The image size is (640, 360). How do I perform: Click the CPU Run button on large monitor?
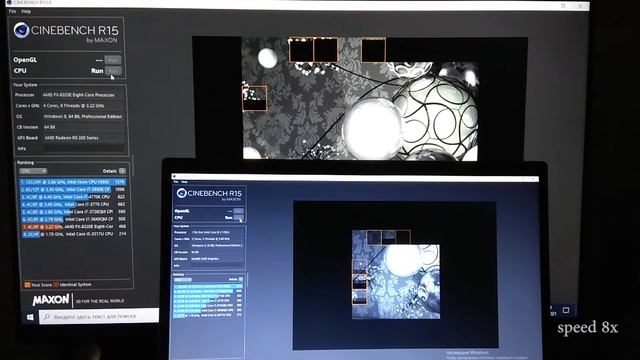(113, 71)
